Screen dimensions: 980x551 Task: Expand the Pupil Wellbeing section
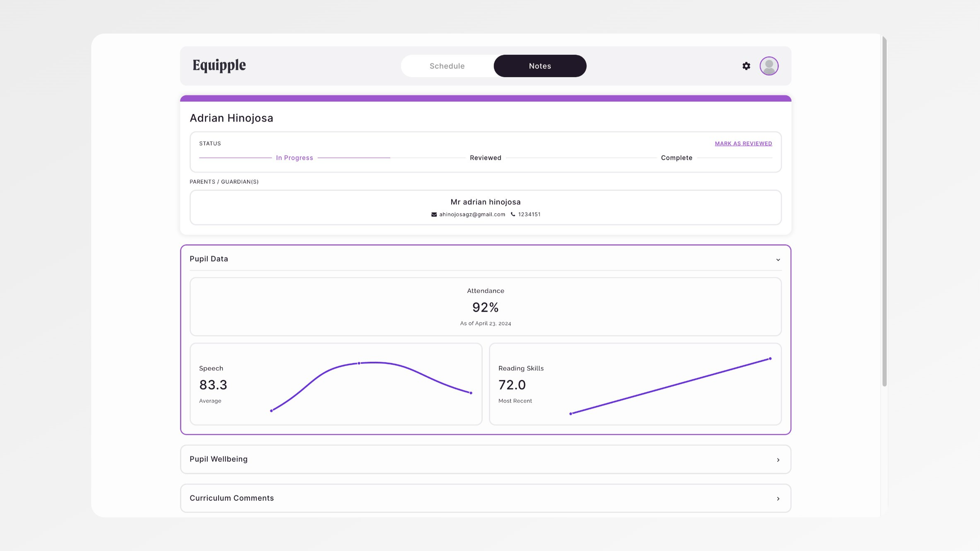click(x=486, y=459)
